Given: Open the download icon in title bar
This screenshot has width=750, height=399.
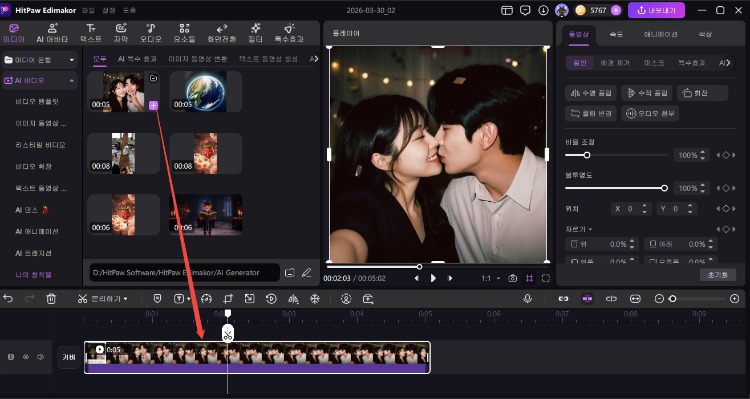Looking at the screenshot, I should (543, 10).
